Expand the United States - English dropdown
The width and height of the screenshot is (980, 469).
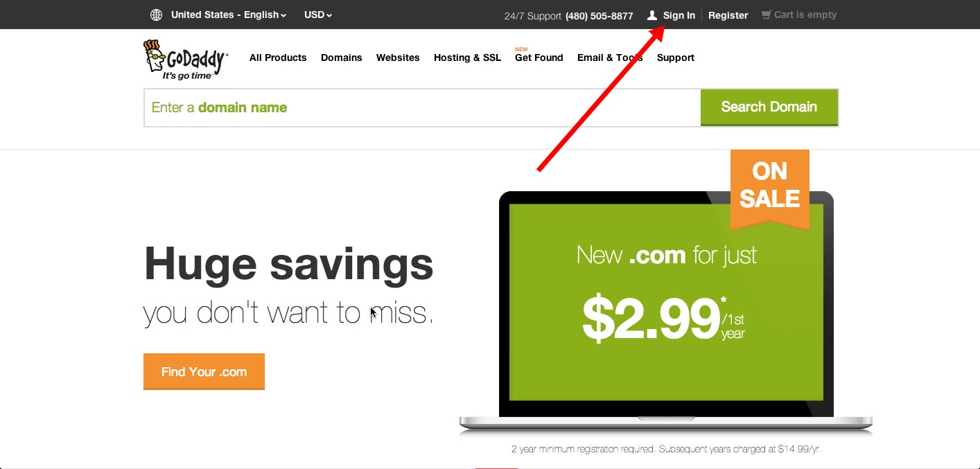[229, 15]
